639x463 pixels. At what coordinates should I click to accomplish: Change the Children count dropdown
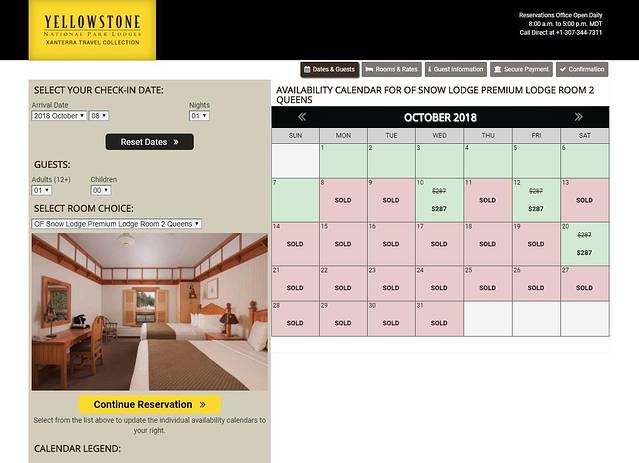(100, 190)
